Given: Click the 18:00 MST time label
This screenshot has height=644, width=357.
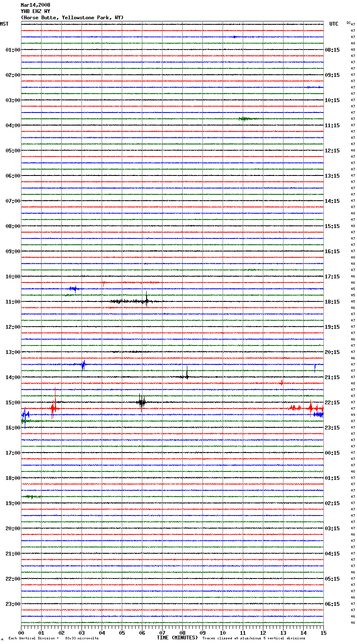Looking at the screenshot, I should point(13,478).
